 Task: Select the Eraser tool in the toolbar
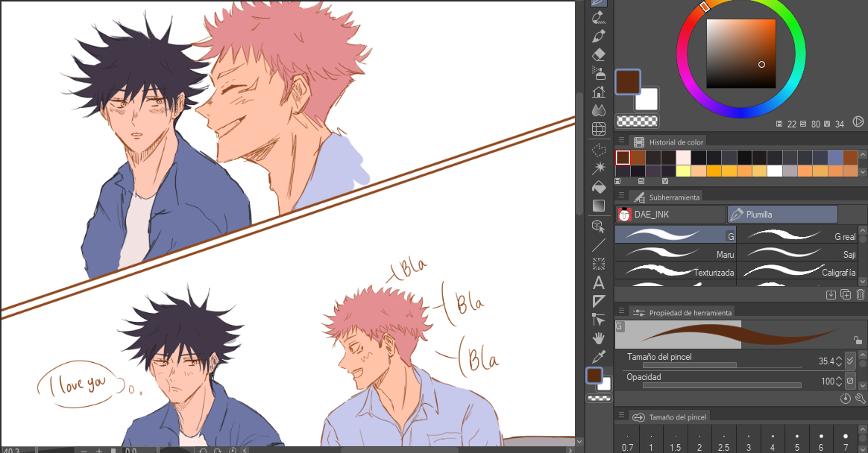[598, 54]
